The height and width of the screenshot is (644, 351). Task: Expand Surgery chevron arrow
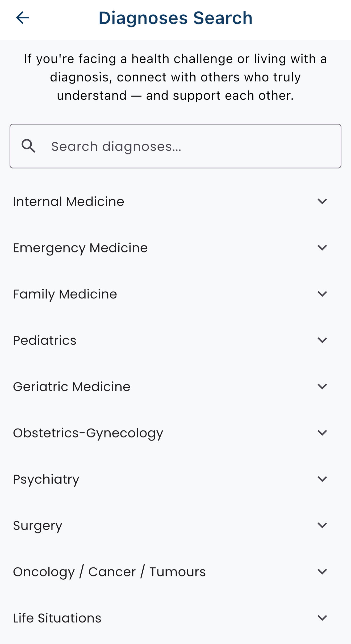(x=322, y=525)
